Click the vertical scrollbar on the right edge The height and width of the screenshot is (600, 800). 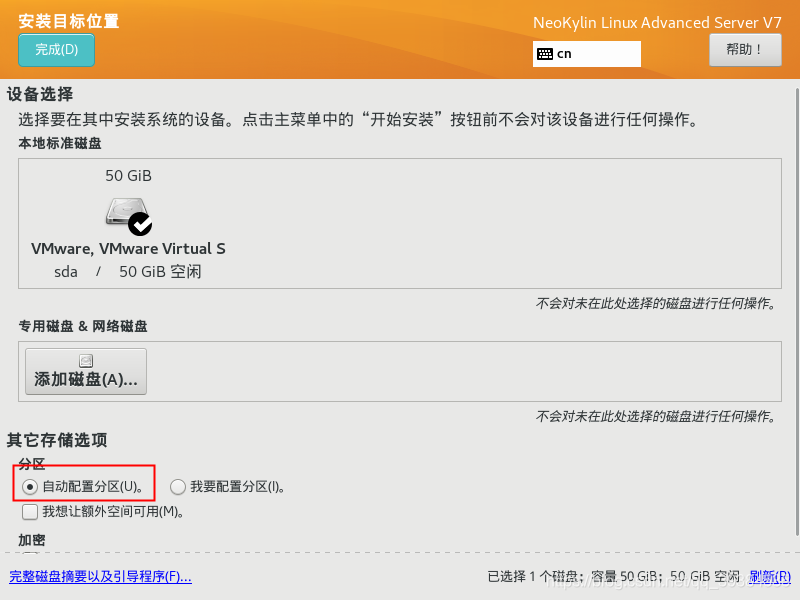pos(797,314)
